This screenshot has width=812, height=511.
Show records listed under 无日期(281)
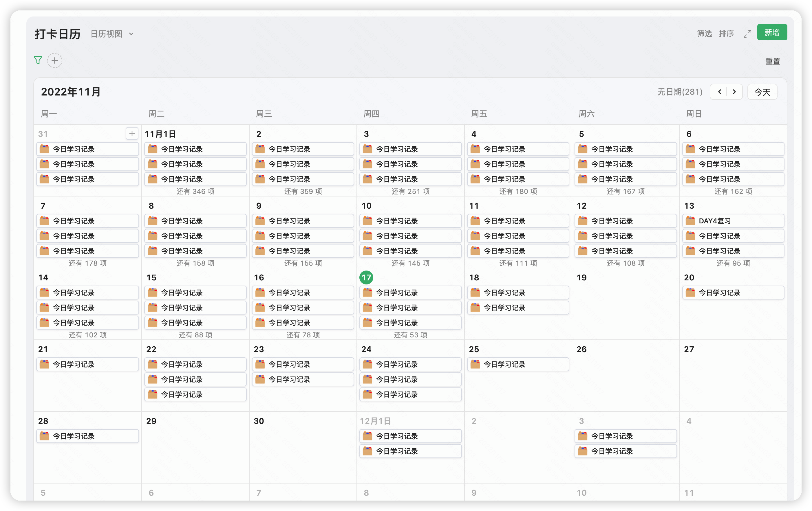pos(679,92)
